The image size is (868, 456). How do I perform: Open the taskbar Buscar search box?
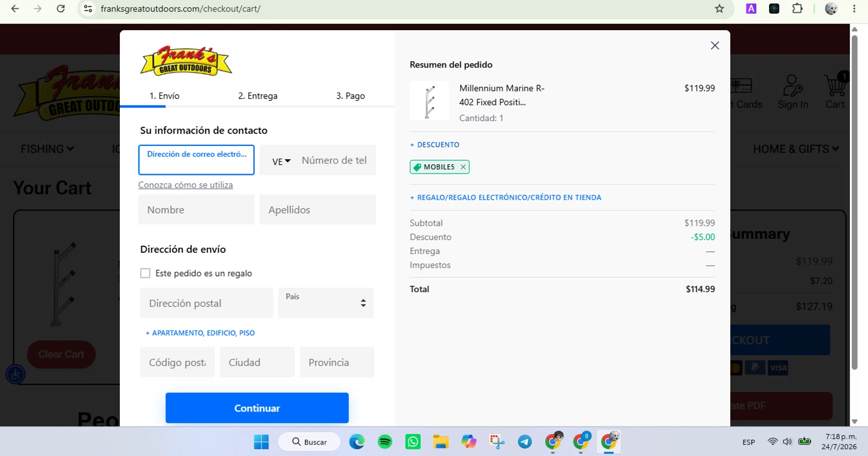pos(310,442)
